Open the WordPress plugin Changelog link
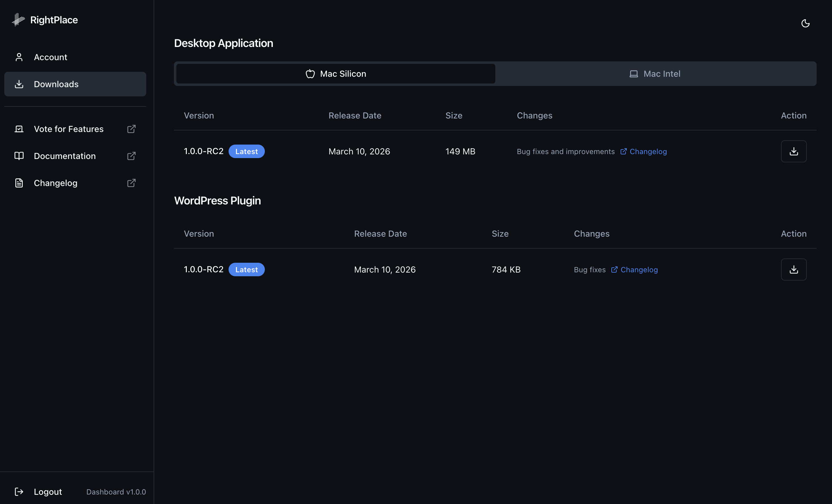832x504 pixels. (639, 269)
